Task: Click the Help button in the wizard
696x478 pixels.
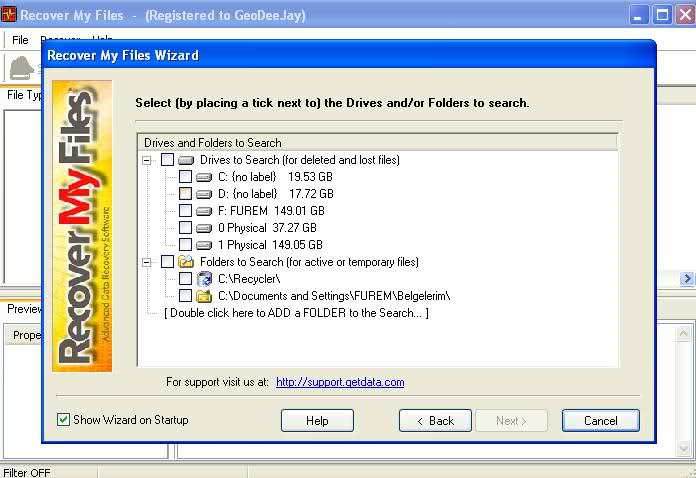Action: point(317,420)
